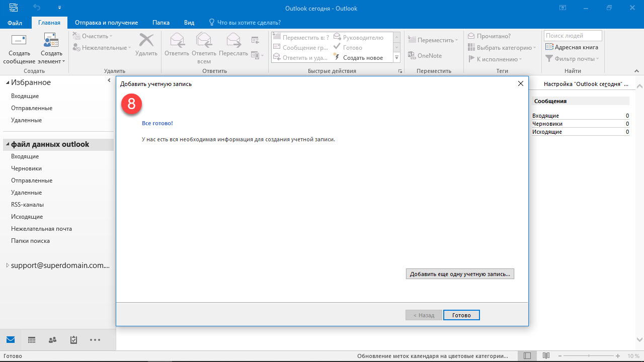The width and height of the screenshot is (644, 362).
Task: Expand the Quick Steps gallery
Action: tap(396, 58)
